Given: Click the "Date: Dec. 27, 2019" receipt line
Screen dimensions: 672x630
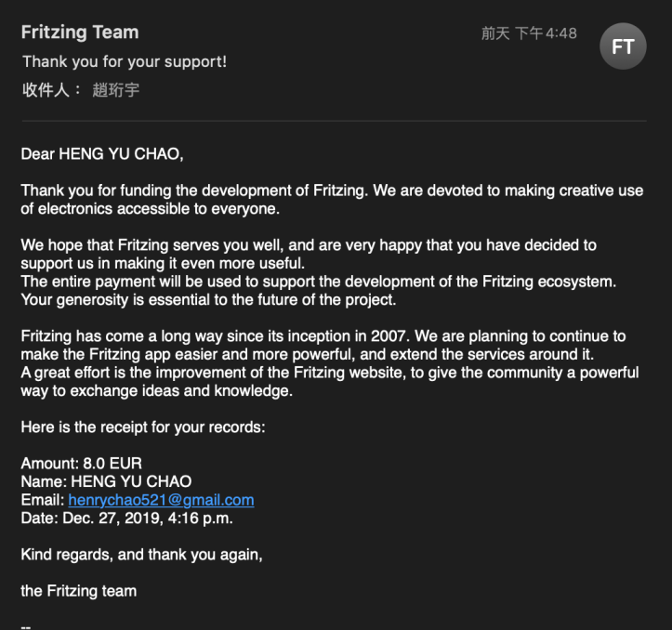Looking at the screenshot, I should pyautogui.click(x=126, y=518).
